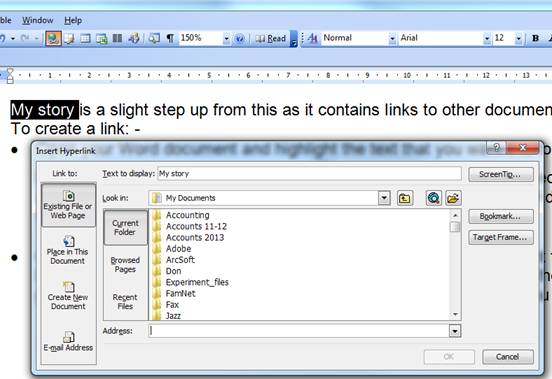The width and height of the screenshot is (552, 379).
Task: Select the ArcSoft folder
Action: (x=174, y=260)
